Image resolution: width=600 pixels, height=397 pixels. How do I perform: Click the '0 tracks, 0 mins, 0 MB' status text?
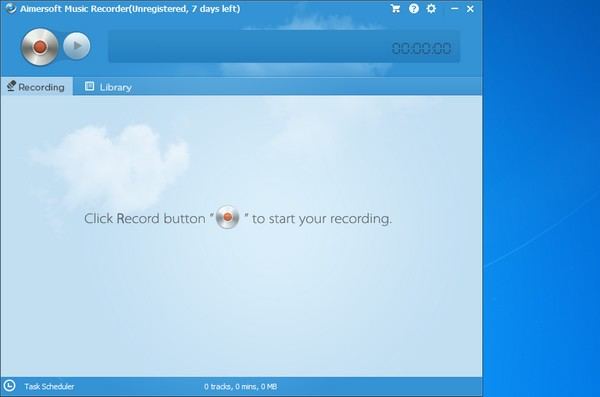241,387
